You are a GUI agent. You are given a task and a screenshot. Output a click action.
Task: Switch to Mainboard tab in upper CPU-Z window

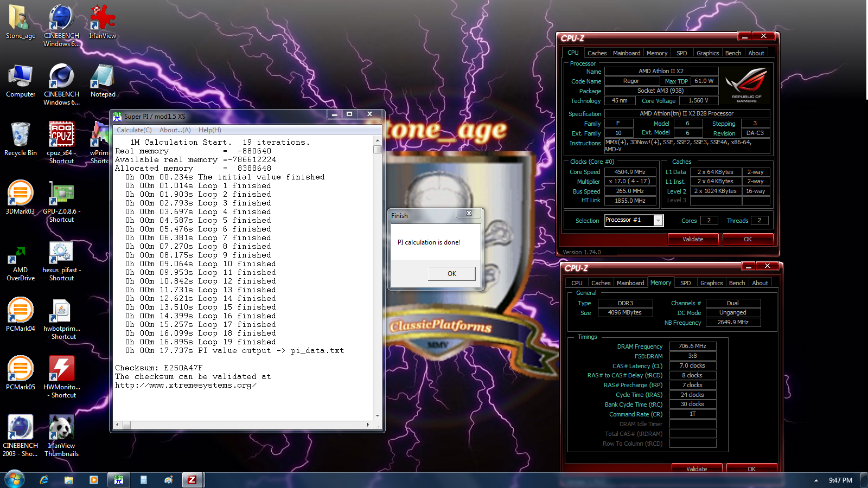pos(627,53)
